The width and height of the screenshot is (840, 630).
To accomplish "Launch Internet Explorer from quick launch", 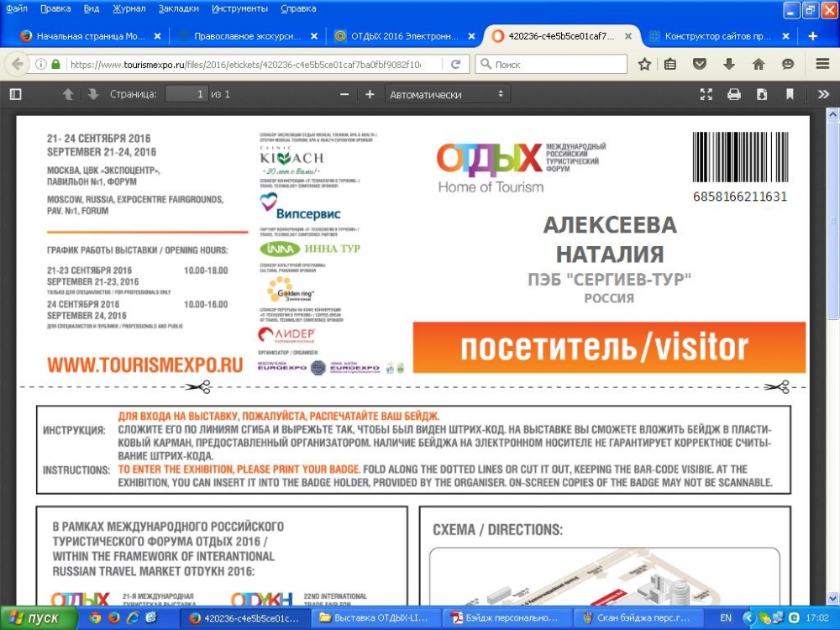I will (133, 618).
